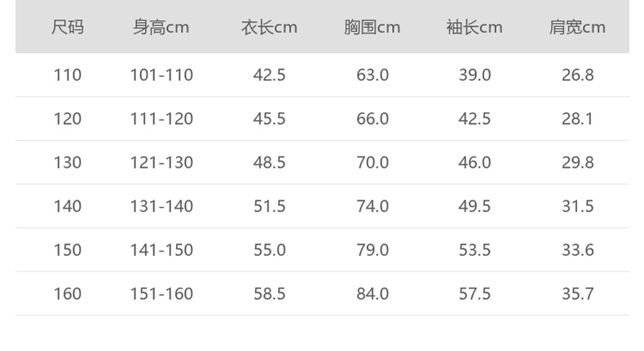Select the 39.0 sleeve length cell

(x=474, y=75)
